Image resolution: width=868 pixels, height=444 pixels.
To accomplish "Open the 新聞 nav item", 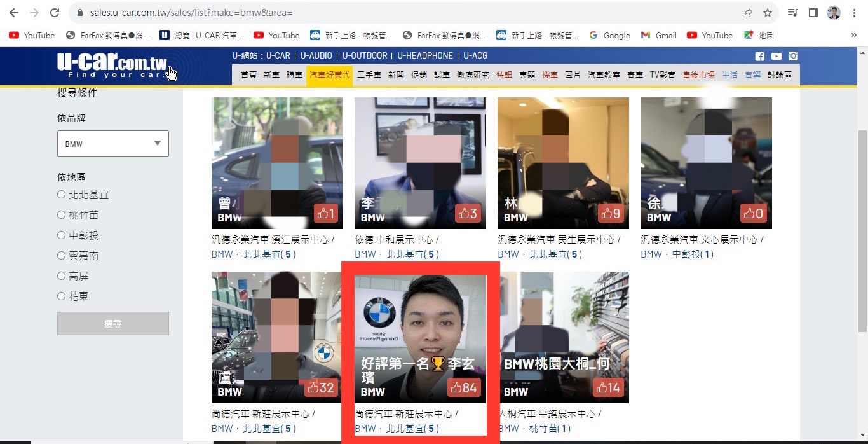I will pyautogui.click(x=396, y=75).
